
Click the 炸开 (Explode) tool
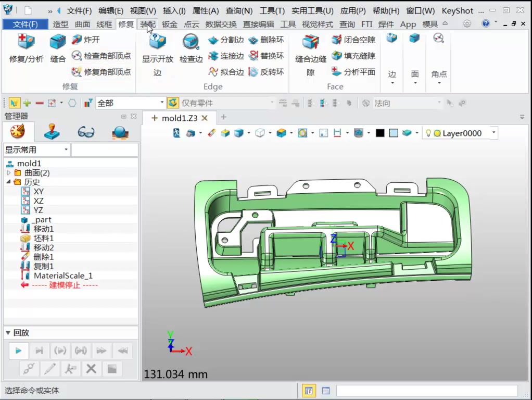click(x=90, y=39)
